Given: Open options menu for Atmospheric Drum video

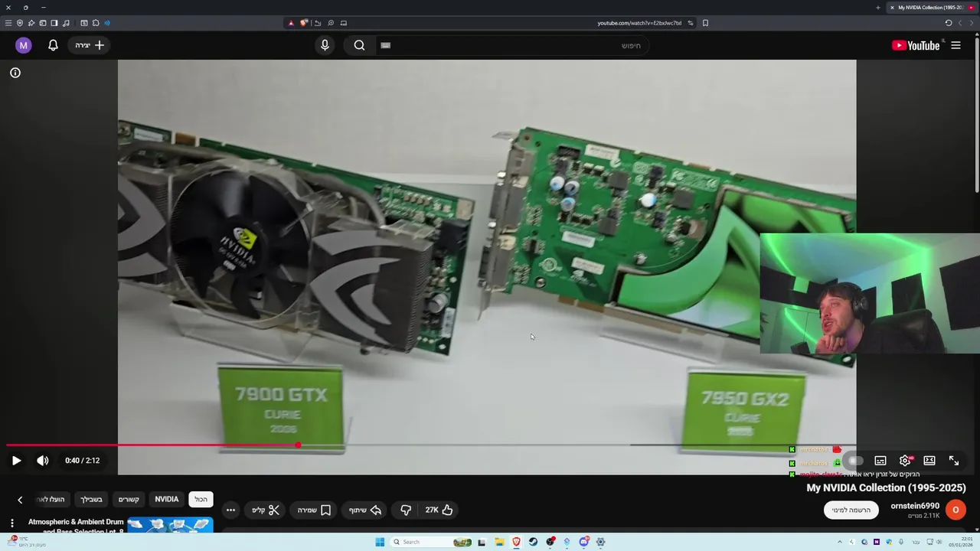Looking at the screenshot, I should pyautogui.click(x=11, y=523).
